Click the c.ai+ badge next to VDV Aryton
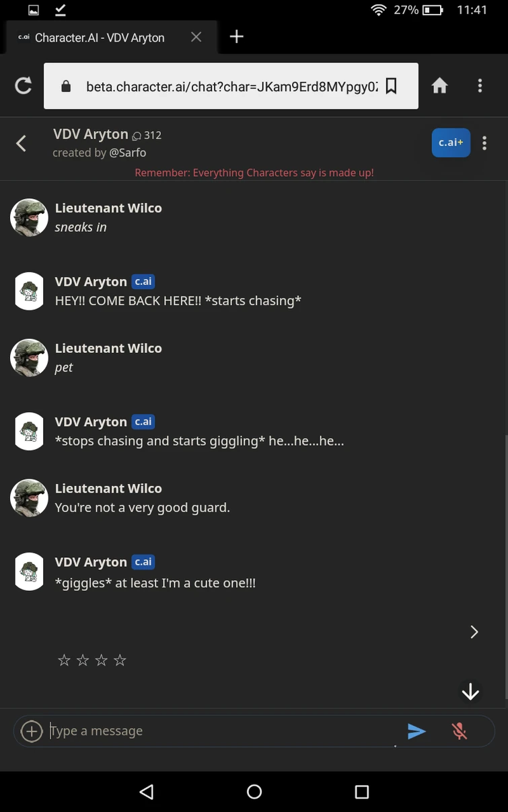The height and width of the screenshot is (812, 508). (x=451, y=143)
